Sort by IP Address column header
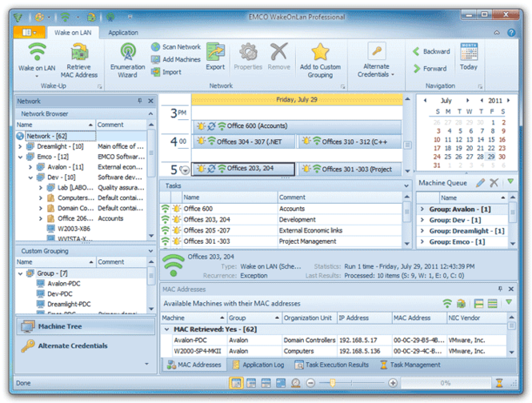The height and width of the screenshot is (403, 532). 364,318
